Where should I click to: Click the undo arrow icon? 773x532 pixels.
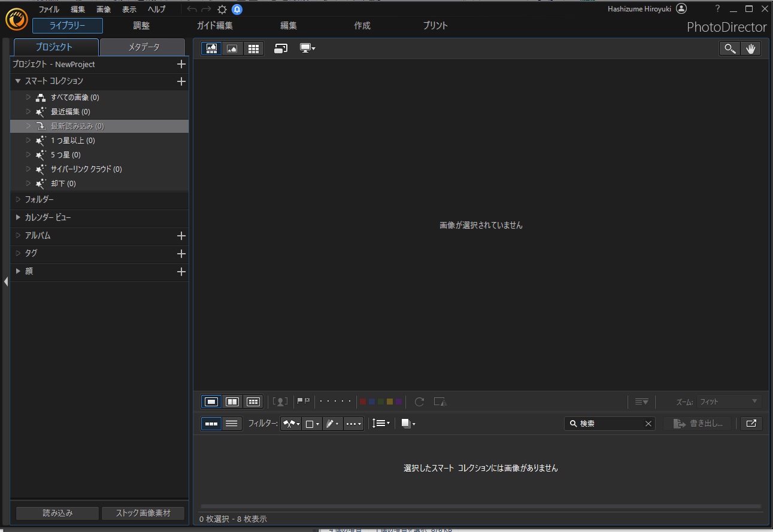[192, 10]
